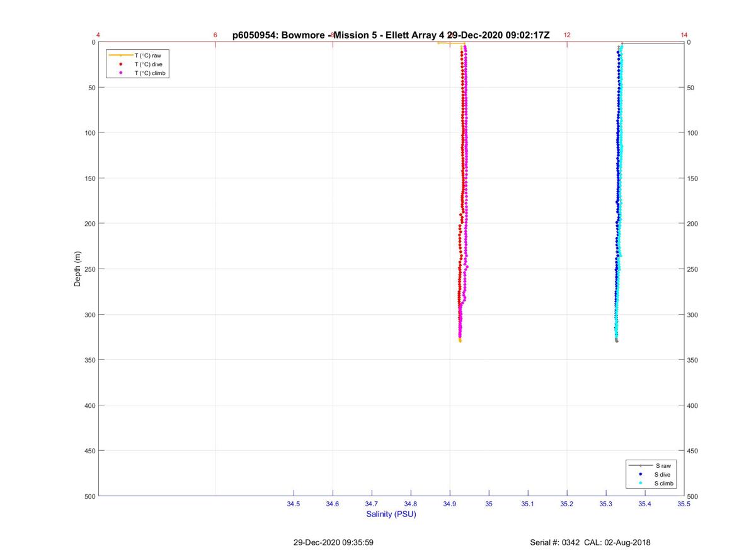Click the red temperature tick label 6
The width and height of the screenshot is (756, 558).
215,35
